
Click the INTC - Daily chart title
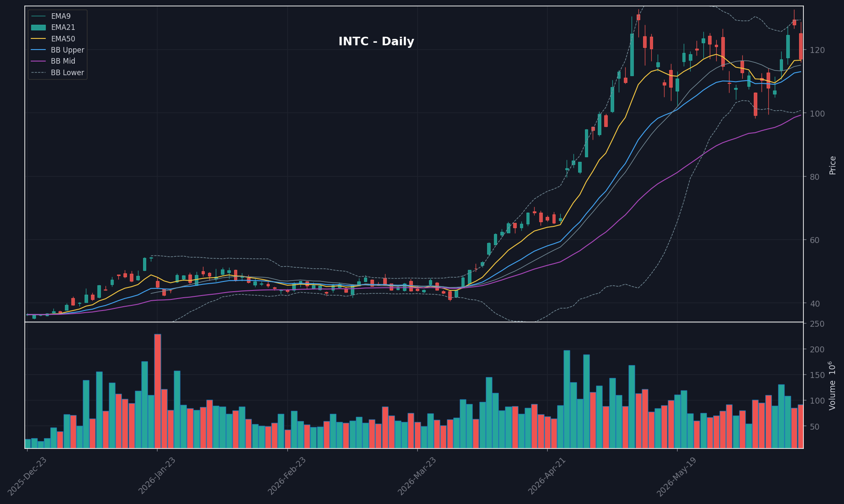click(376, 41)
